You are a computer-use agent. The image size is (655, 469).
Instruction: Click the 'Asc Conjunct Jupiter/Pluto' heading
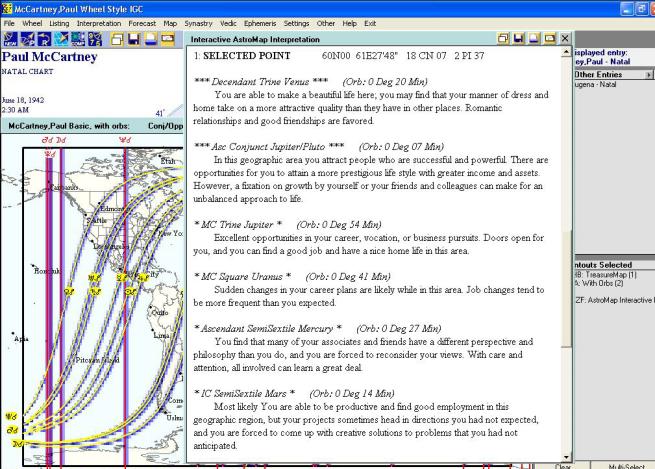268,147
